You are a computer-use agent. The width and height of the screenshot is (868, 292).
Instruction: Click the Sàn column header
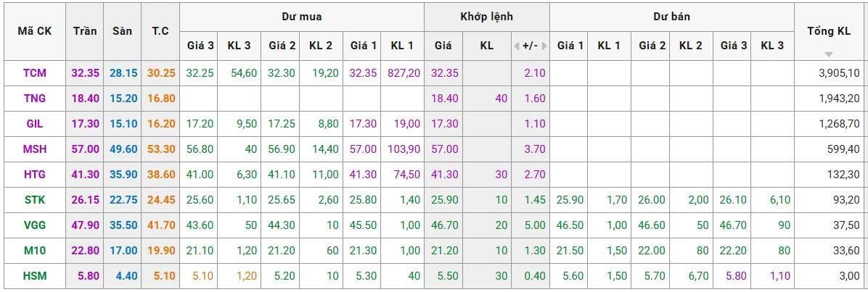point(123,32)
